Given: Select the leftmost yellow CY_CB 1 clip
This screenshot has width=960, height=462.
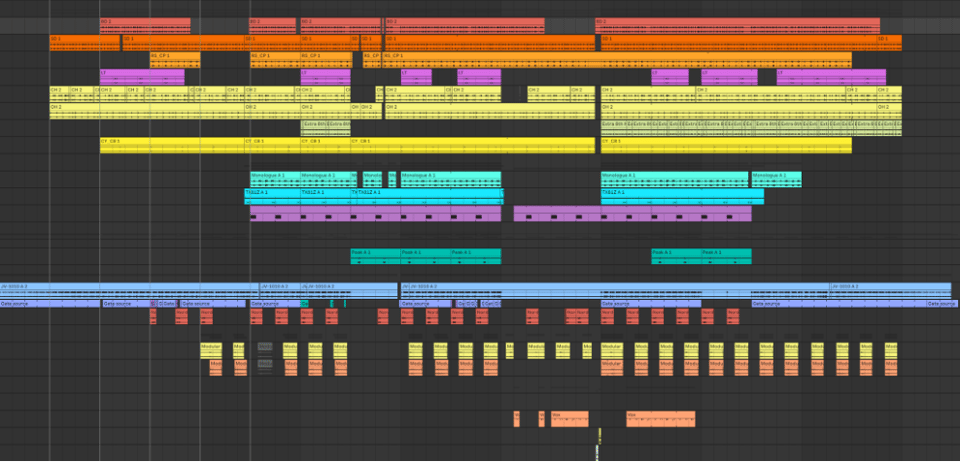Looking at the screenshot, I should tap(171, 145).
